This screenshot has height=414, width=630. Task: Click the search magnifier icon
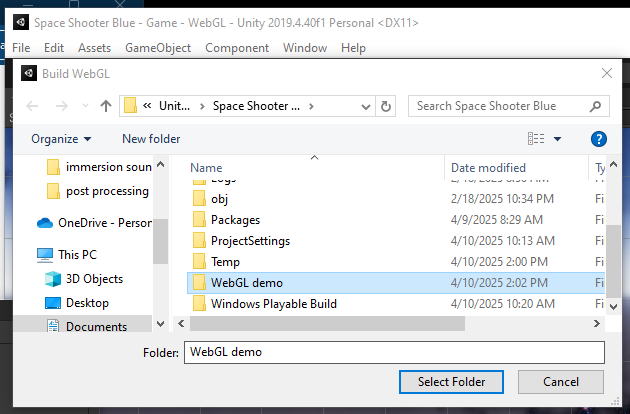click(595, 106)
